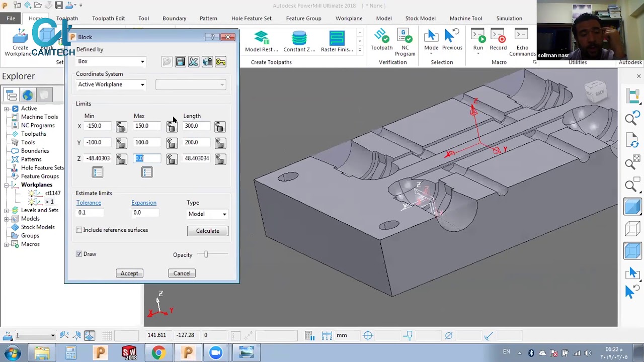
Task: Cancel the Block dialog
Action: [182, 274]
